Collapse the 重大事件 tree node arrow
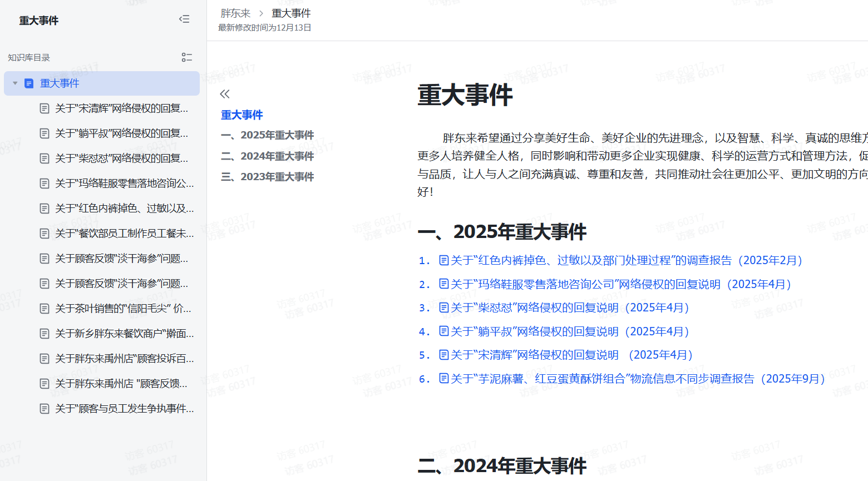This screenshot has height=481, width=868. click(x=15, y=83)
